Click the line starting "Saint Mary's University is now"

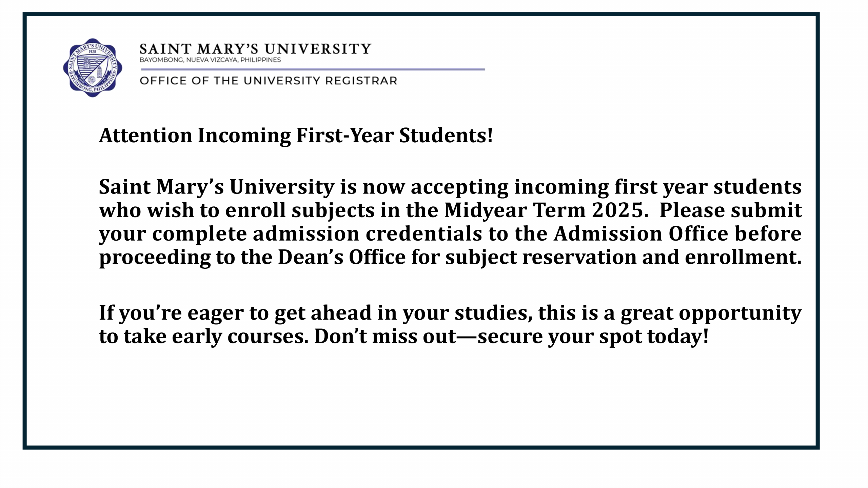coord(450,187)
